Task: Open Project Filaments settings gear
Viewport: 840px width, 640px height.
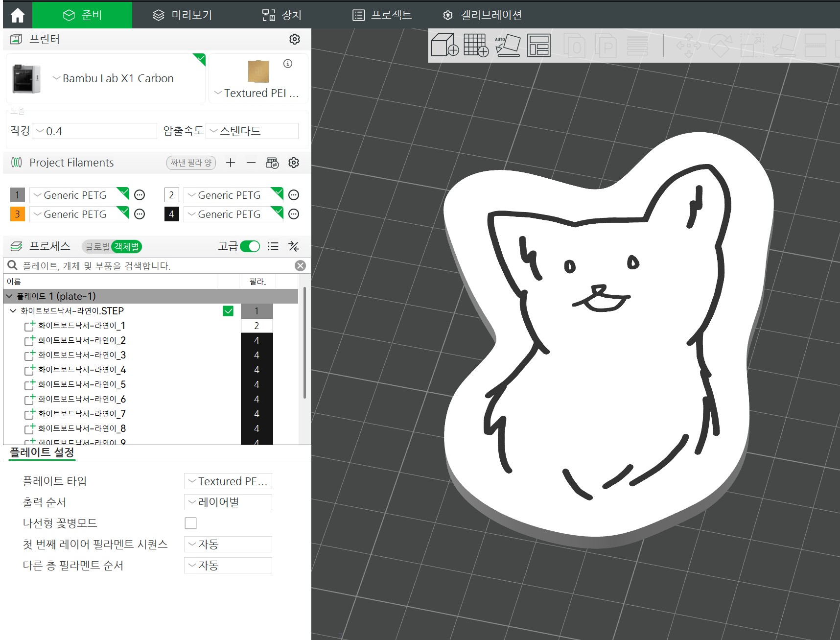Action: click(x=294, y=163)
